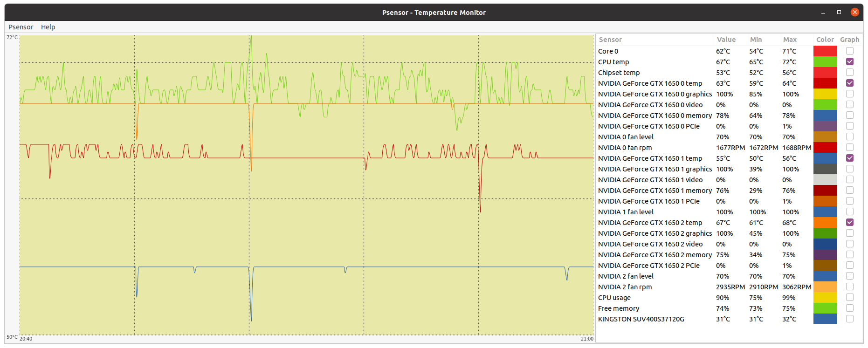The image size is (868, 348).
Task: Sort by the Value column header
Action: (726, 40)
